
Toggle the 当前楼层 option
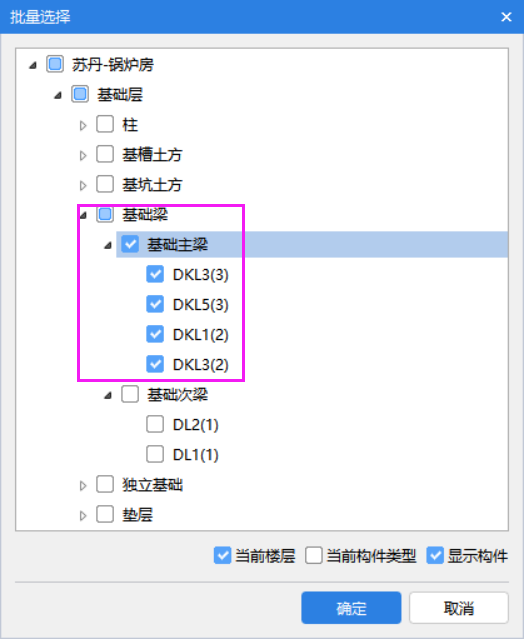click(222, 556)
